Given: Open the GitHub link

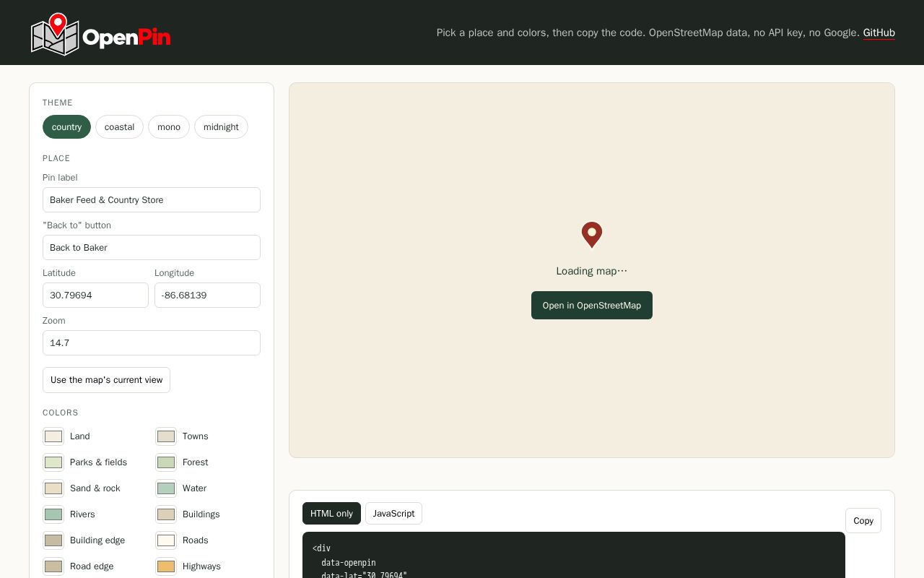Looking at the screenshot, I should tap(879, 33).
